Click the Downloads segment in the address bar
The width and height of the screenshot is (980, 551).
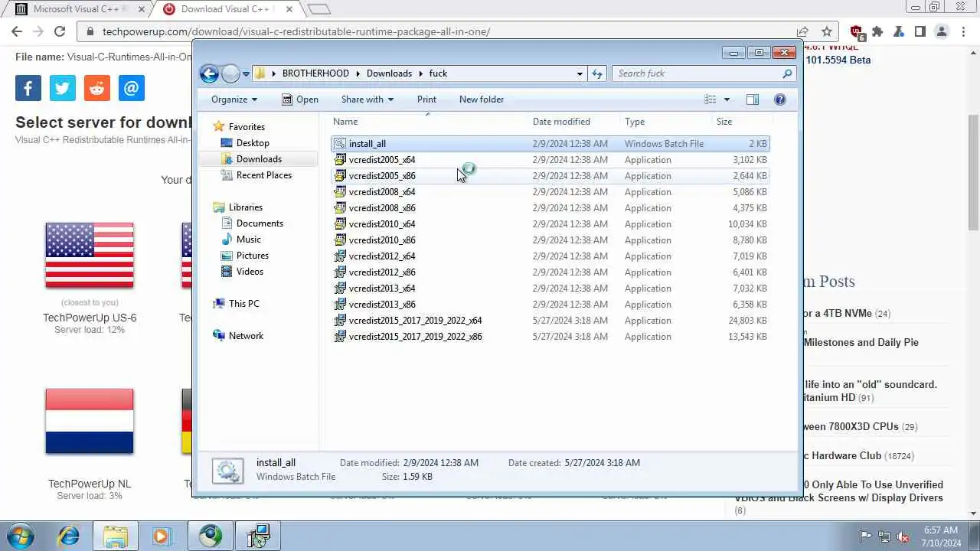click(389, 73)
